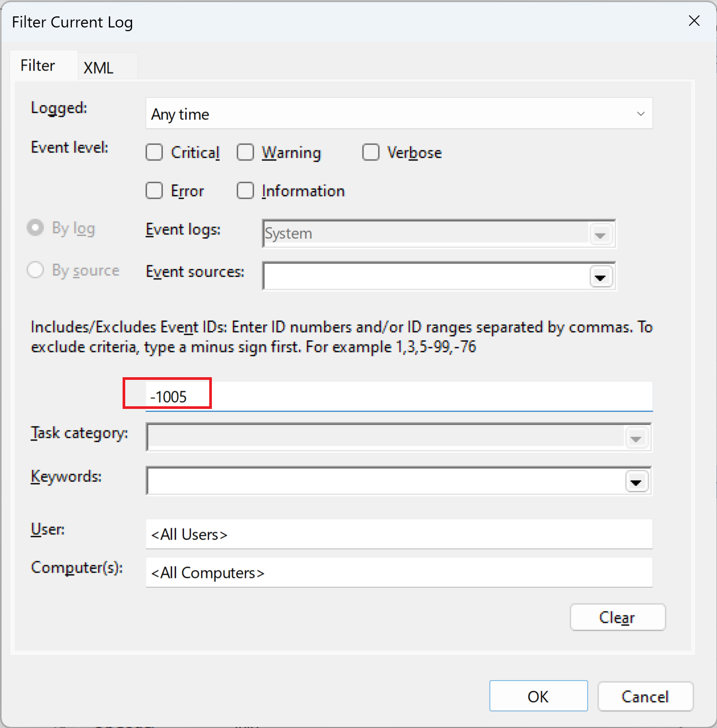The image size is (717, 728).
Task: Click the OK button
Action: tap(538, 696)
